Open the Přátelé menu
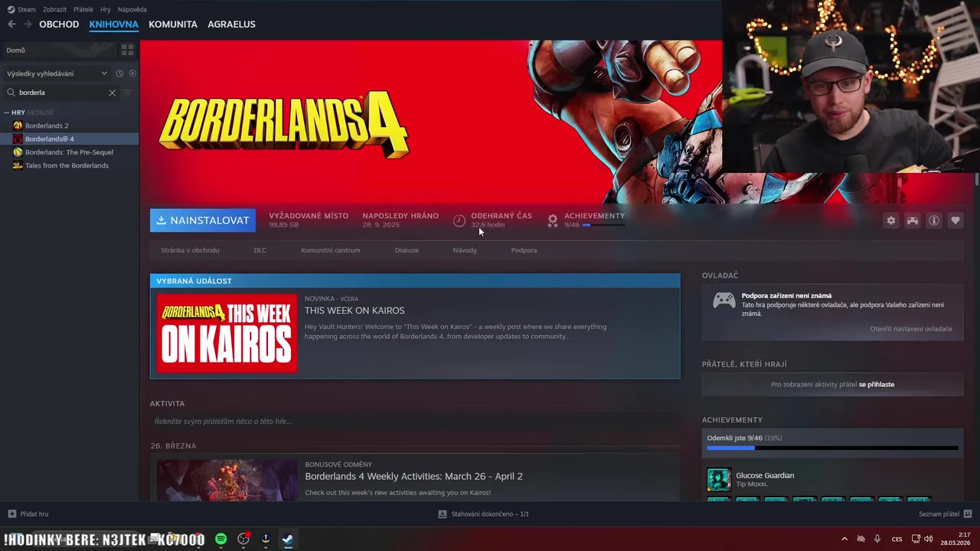980x551 pixels. pyautogui.click(x=83, y=9)
